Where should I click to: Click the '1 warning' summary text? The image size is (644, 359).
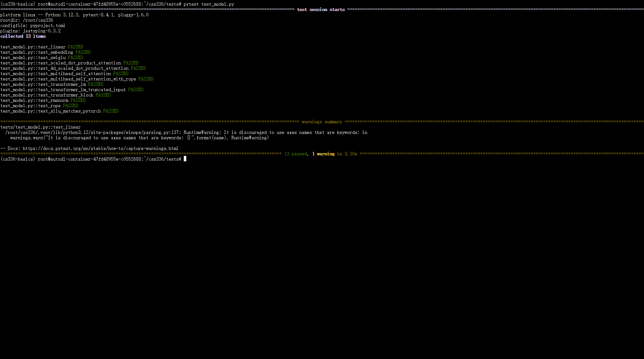(323, 154)
